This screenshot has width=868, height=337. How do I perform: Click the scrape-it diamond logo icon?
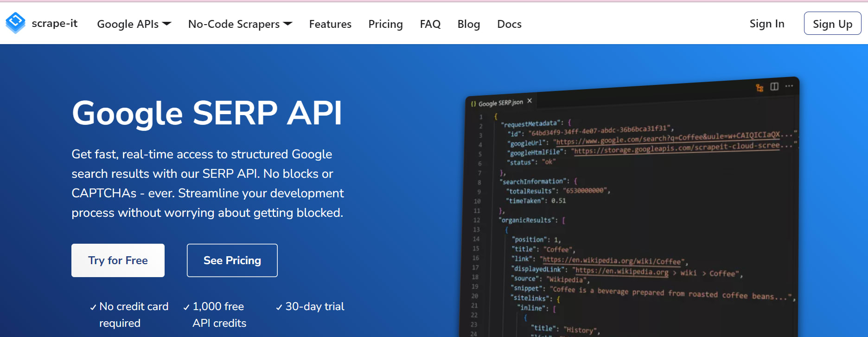[x=15, y=23]
